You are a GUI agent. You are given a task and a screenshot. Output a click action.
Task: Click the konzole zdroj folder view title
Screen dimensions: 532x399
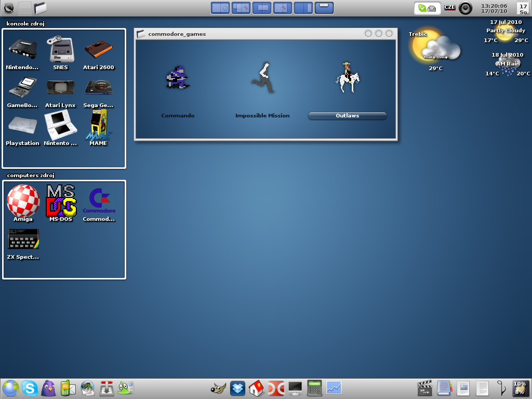25,23
